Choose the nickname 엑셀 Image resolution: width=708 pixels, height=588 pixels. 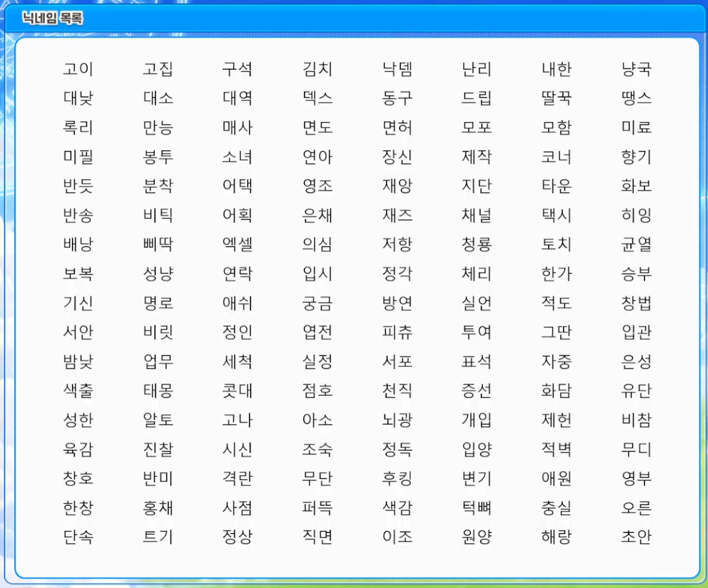238,244
